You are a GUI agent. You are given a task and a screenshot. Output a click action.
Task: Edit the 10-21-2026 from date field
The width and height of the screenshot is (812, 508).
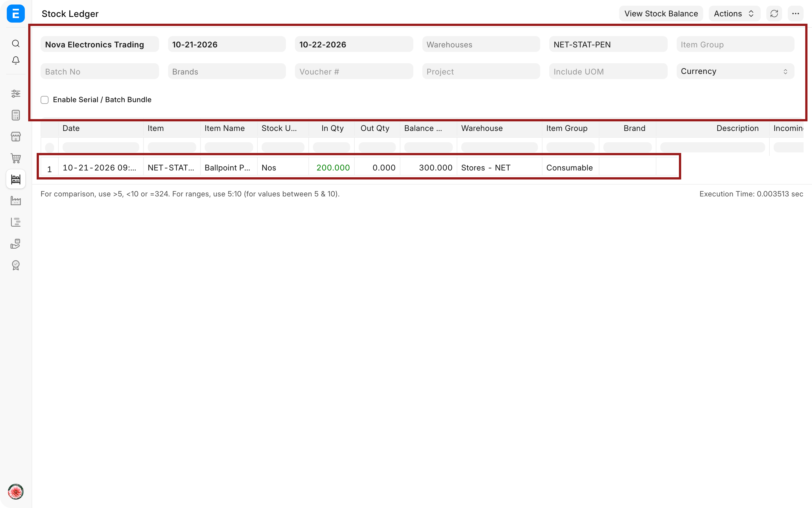(227, 44)
